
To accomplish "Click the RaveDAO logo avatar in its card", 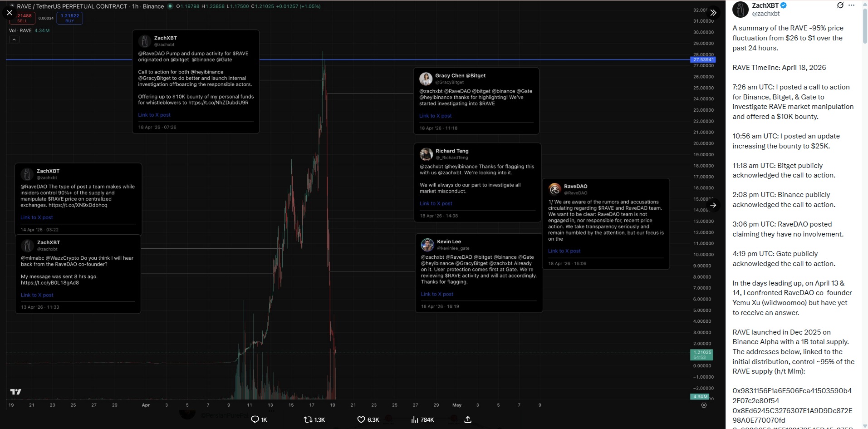I will click(x=554, y=189).
